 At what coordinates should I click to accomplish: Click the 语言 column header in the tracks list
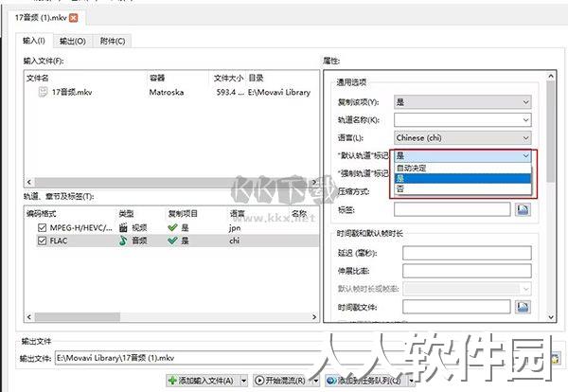tap(237, 214)
